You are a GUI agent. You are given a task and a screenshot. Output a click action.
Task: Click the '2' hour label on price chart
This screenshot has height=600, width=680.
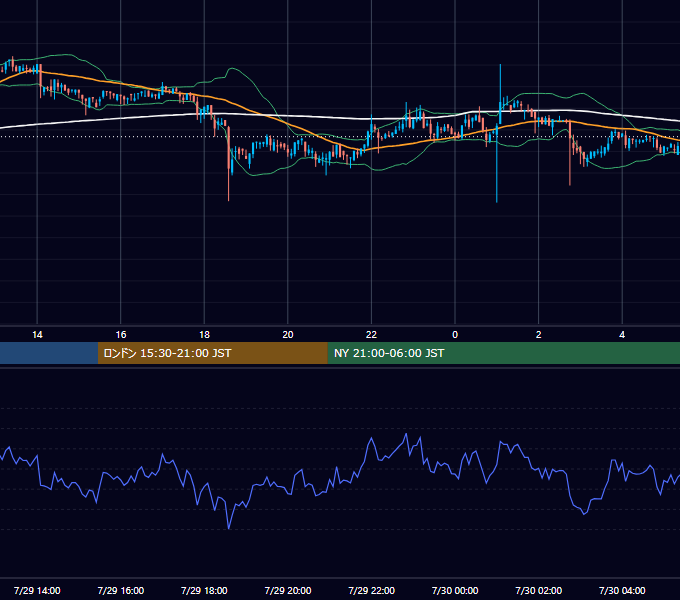point(539,335)
